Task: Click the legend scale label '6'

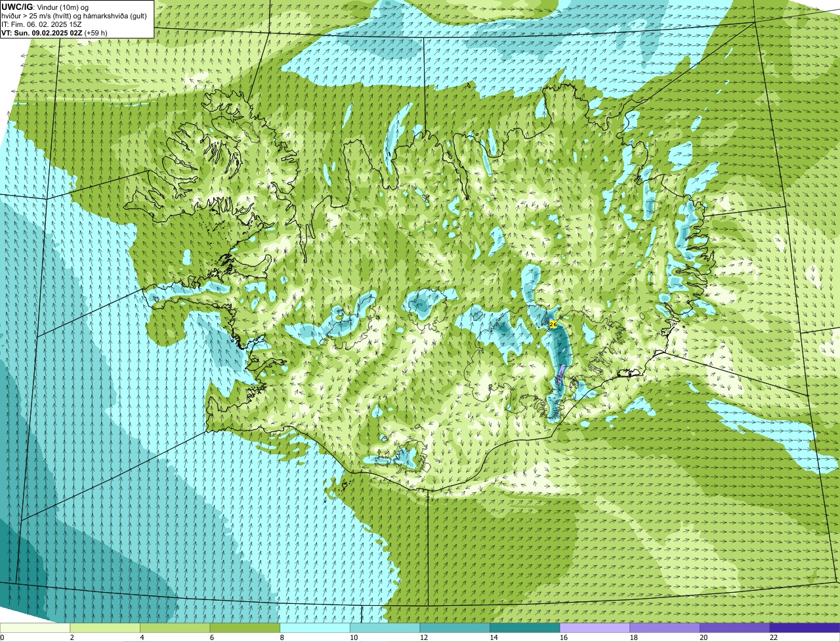Action: (x=212, y=637)
